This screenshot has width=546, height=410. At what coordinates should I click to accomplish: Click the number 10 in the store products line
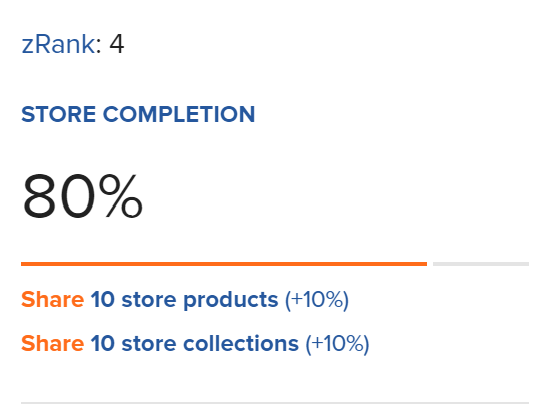[103, 300]
